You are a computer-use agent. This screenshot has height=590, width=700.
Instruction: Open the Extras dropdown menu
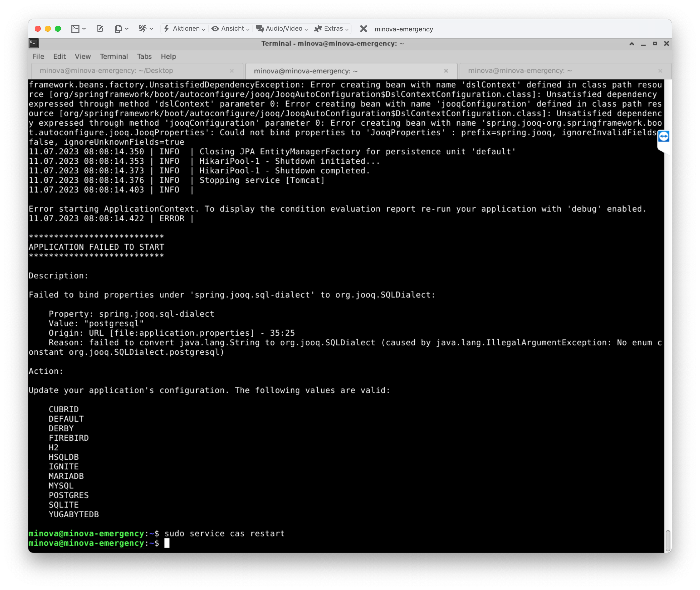point(347,29)
